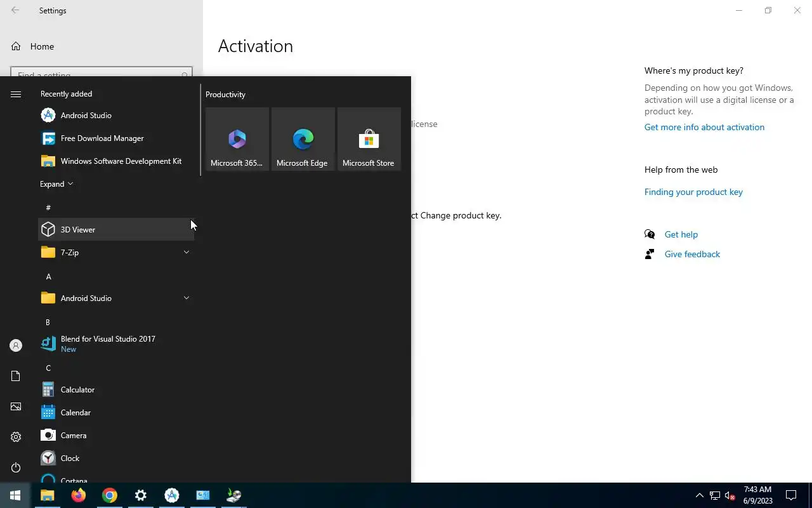Open Power options in Start menu
Screen dimensions: 812x508
(x=16, y=467)
